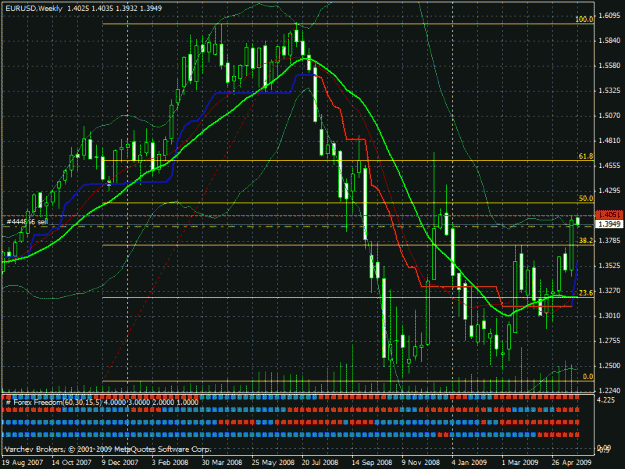Image resolution: width=625 pixels, height=469 pixels.
Task: Click the Fibonacci 50.0 level label
Action: pyautogui.click(x=586, y=198)
